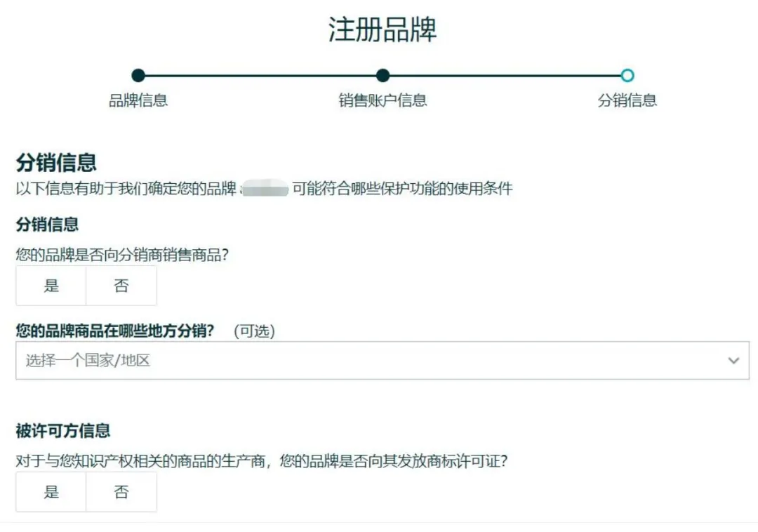
Task: Choose 是 for trademark license question
Action: point(51,492)
